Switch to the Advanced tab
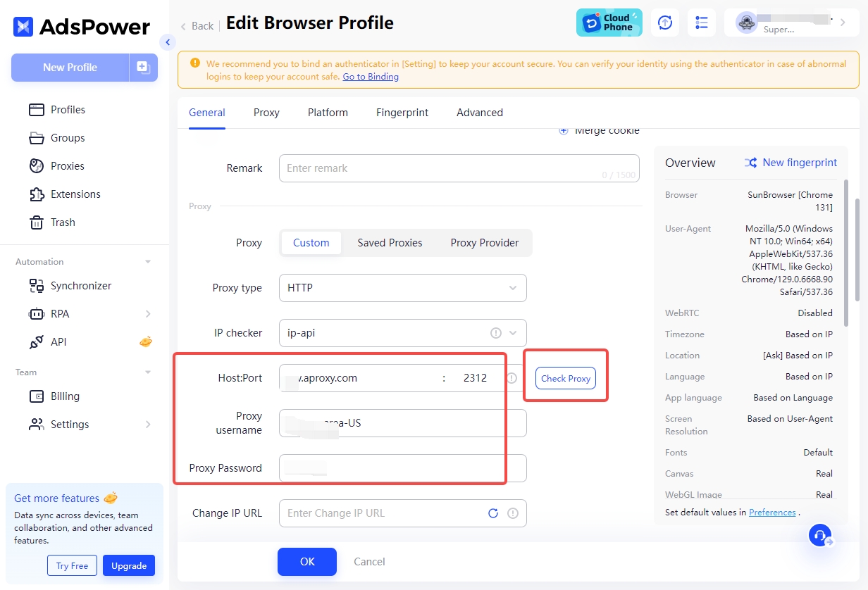This screenshot has height=590, width=868. (480, 113)
